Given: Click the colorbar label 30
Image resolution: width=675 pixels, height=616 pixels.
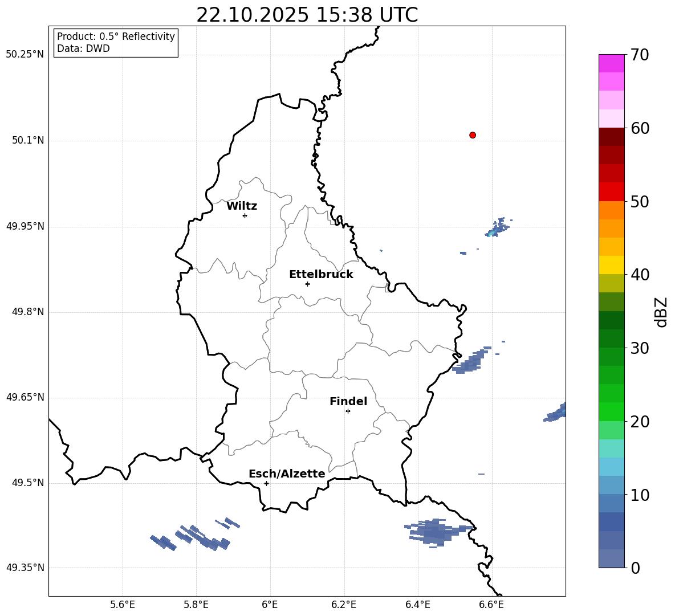Looking at the screenshot, I should [x=640, y=348].
